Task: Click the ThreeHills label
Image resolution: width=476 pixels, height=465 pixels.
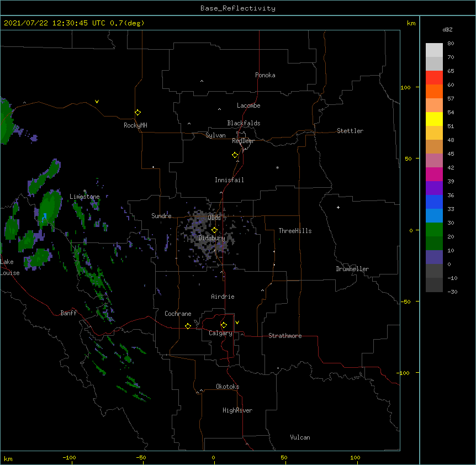Action: [295, 231]
